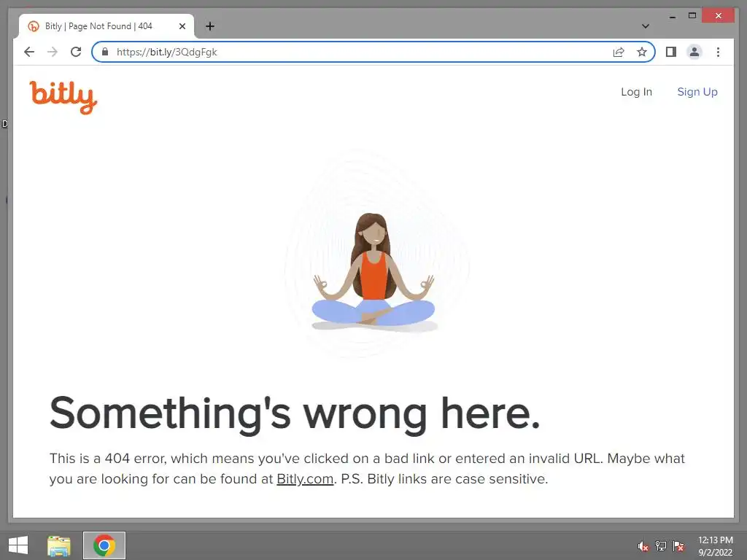Click the meditating woman illustration
The width and height of the screenshot is (747, 560).
click(374, 271)
